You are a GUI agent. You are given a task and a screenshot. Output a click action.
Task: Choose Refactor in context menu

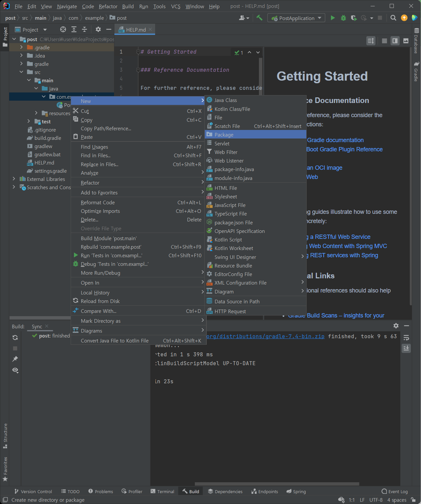tap(138, 183)
